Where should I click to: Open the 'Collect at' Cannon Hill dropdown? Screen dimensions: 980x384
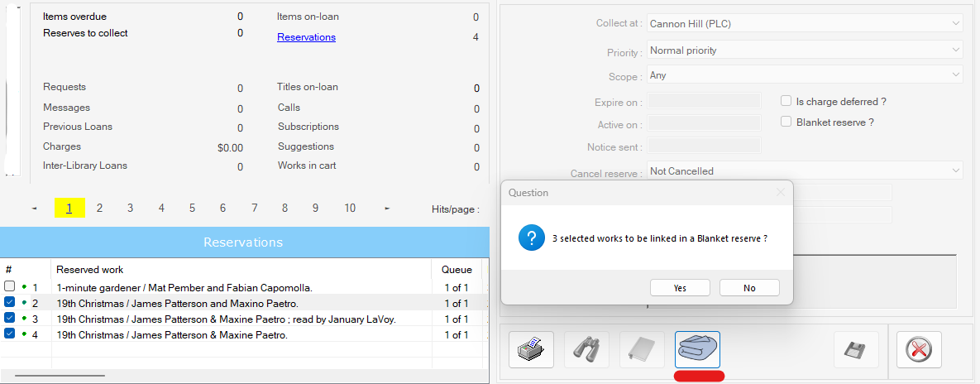806,24
